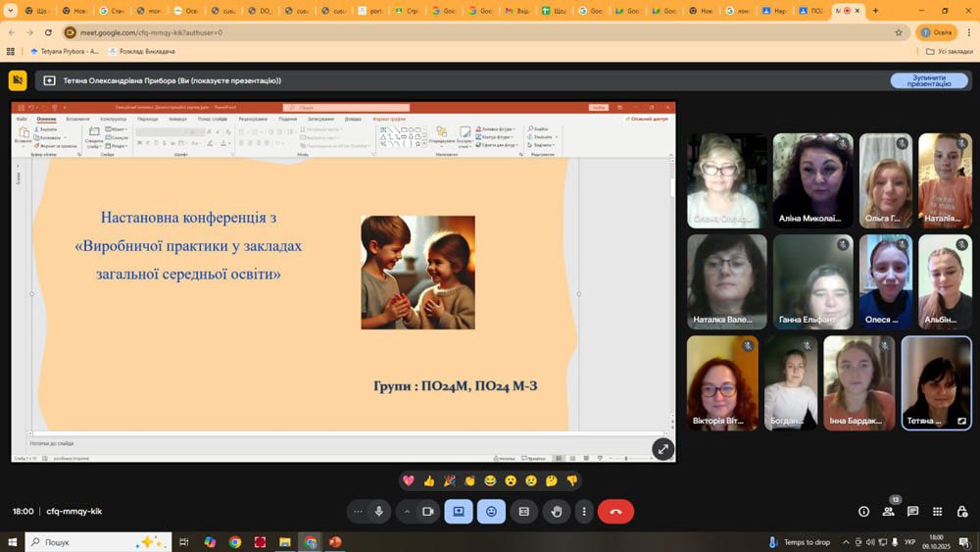
Task: Show the participants list panel
Action: 888,511
